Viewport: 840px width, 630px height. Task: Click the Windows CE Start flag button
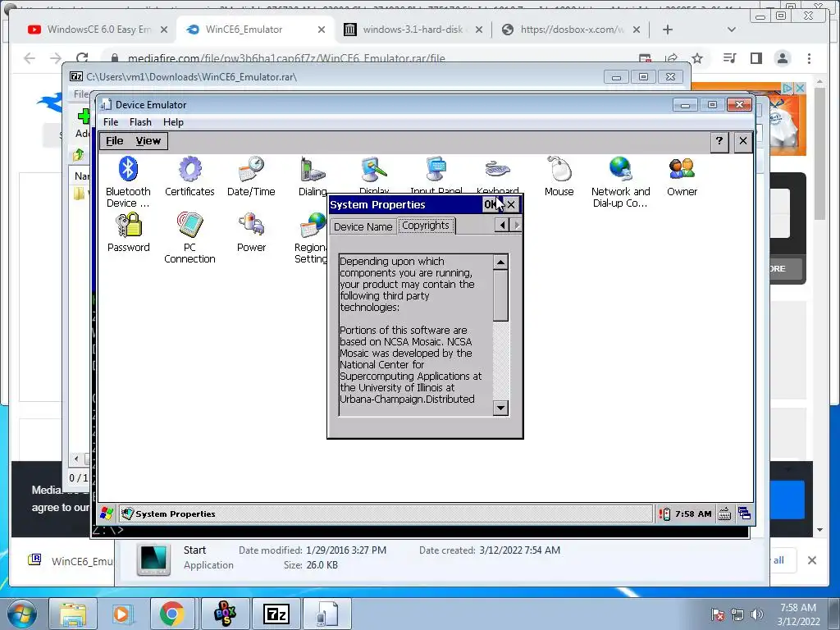(x=107, y=514)
